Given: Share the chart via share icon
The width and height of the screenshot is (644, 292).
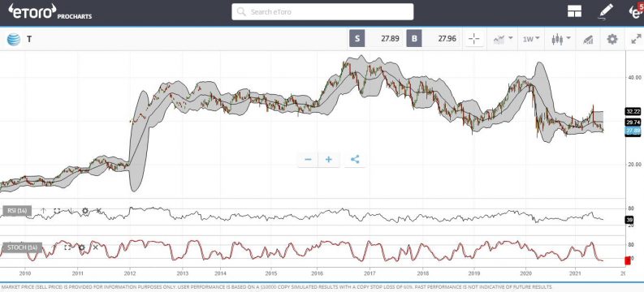Looking at the screenshot, I should click(x=355, y=160).
